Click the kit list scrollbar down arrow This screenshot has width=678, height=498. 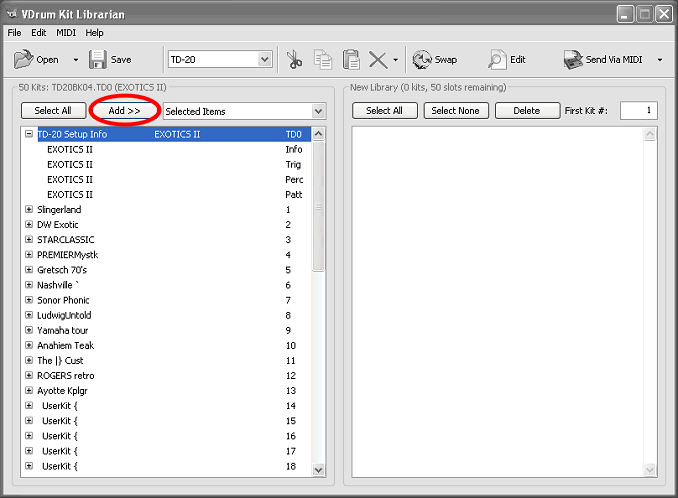tap(319, 469)
